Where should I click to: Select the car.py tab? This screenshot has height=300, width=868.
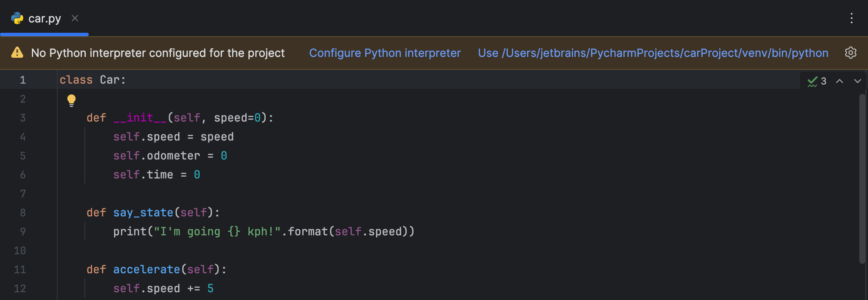click(44, 19)
